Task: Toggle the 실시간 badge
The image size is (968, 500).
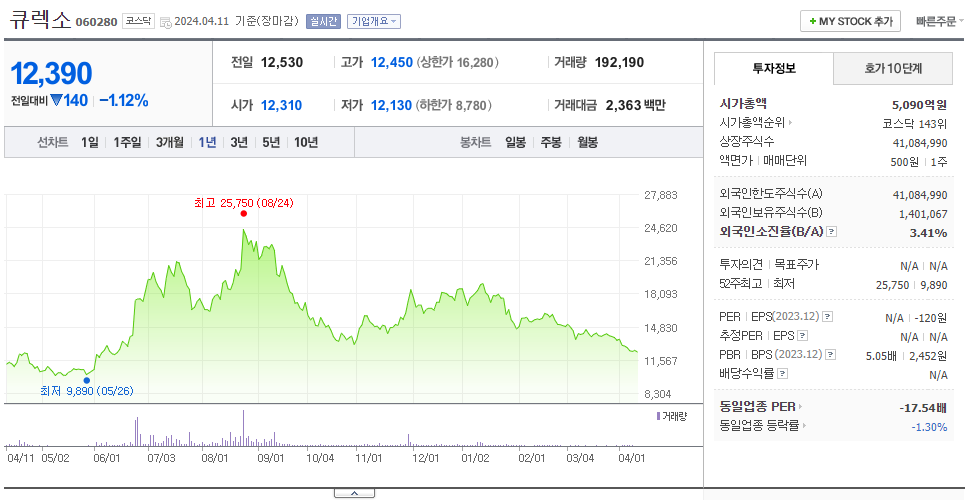Action: click(323, 21)
